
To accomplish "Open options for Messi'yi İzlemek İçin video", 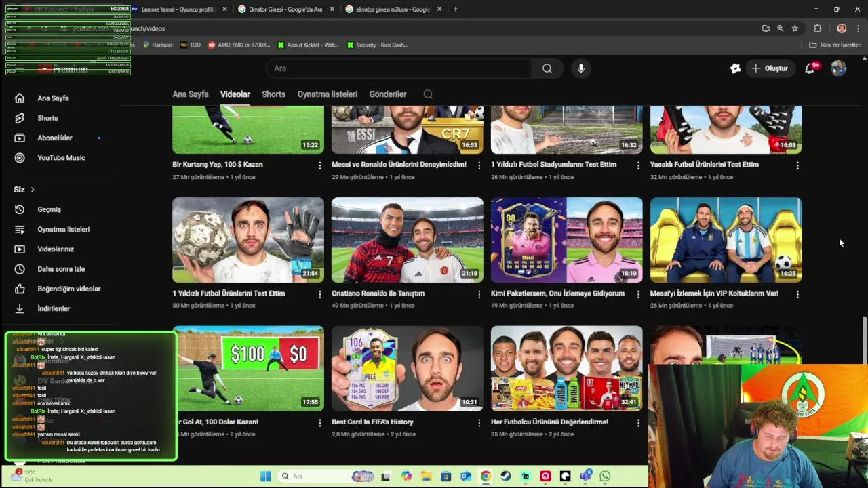I will 797,294.
